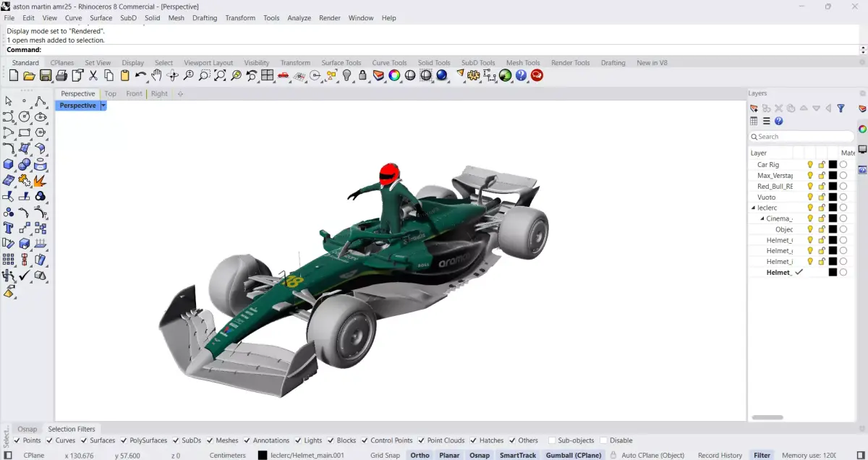The width and height of the screenshot is (868, 460).
Task: Collapse the Cinema_ sublayer
Action: (x=762, y=218)
